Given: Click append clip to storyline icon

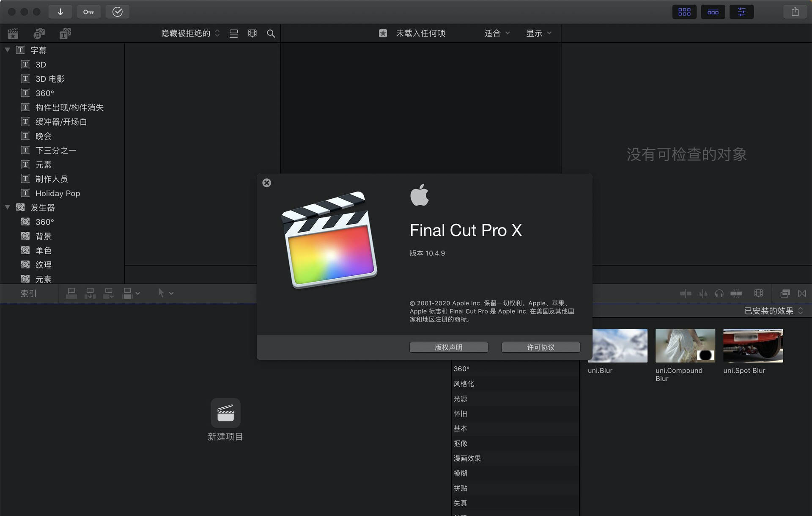Looking at the screenshot, I should [x=109, y=293].
